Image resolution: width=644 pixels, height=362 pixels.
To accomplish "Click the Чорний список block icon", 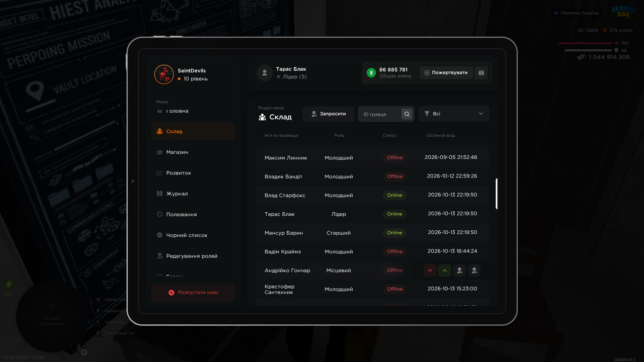I will click(159, 235).
